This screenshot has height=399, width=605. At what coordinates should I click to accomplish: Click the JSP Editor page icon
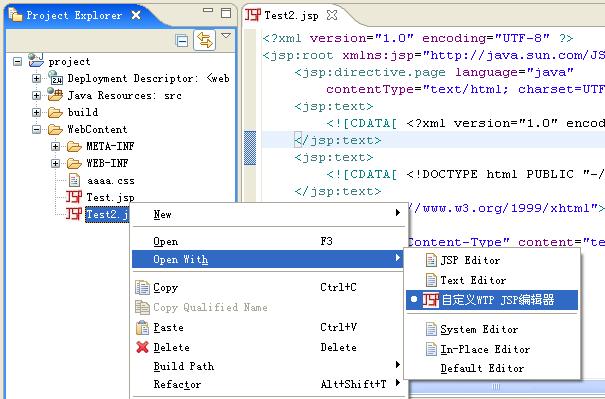431,260
